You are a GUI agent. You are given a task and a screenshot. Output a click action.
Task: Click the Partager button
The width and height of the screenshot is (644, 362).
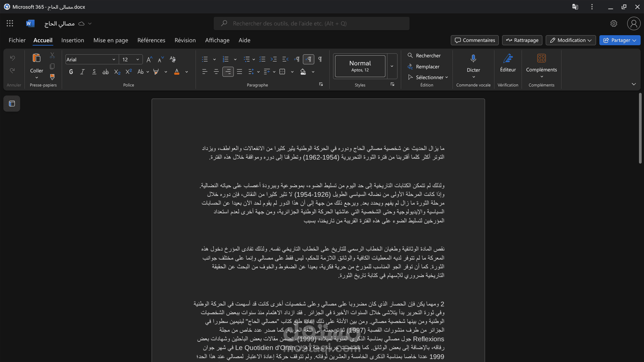(620, 40)
